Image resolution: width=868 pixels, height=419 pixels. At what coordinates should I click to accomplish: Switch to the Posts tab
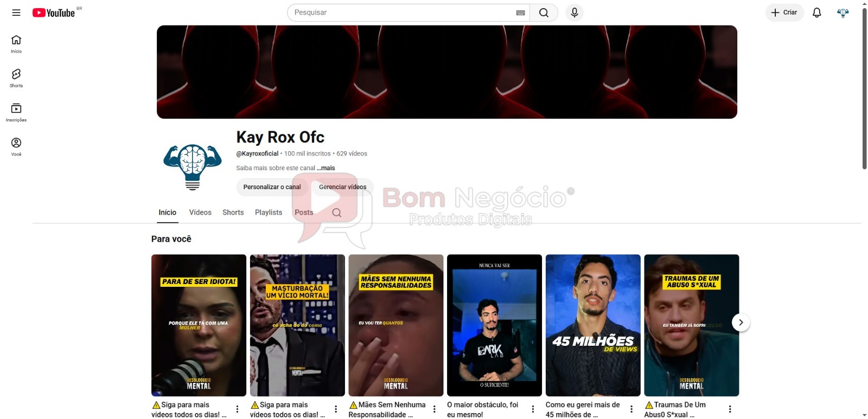(304, 212)
